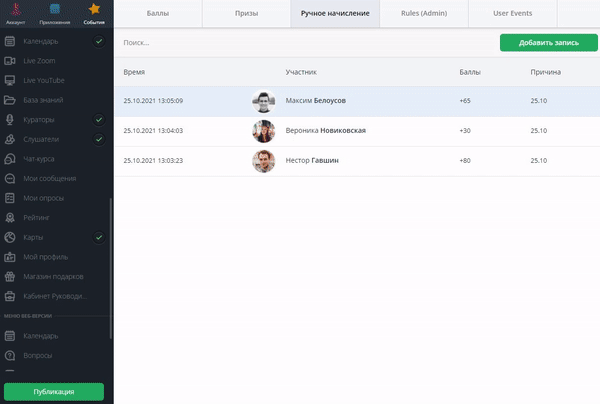The height and width of the screenshot is (404, 600).
Task: Click the Поиск search field
Action: tap(306, 43)
